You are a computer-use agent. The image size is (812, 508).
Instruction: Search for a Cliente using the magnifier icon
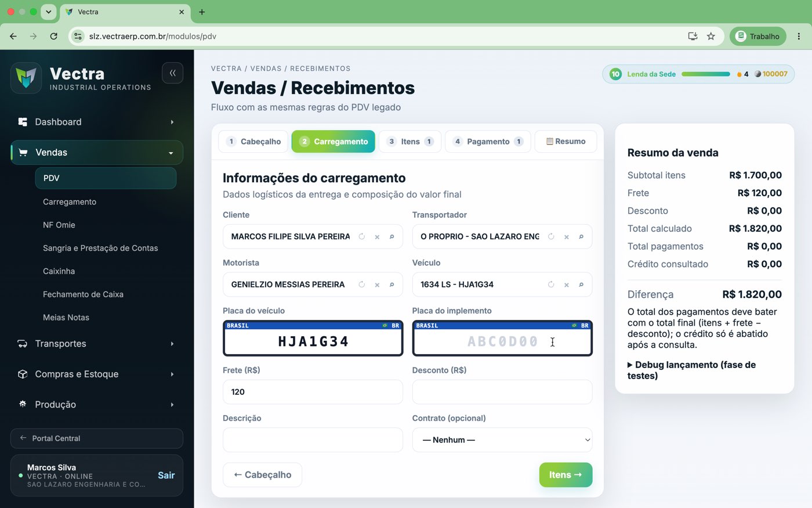(392, 237)
